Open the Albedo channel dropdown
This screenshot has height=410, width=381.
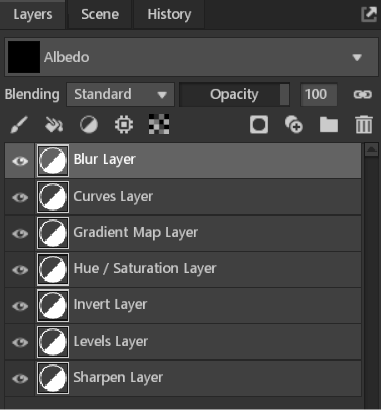[191, 57]
